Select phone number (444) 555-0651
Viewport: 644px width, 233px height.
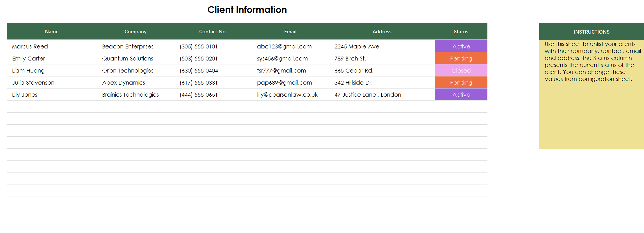(199, 95)
